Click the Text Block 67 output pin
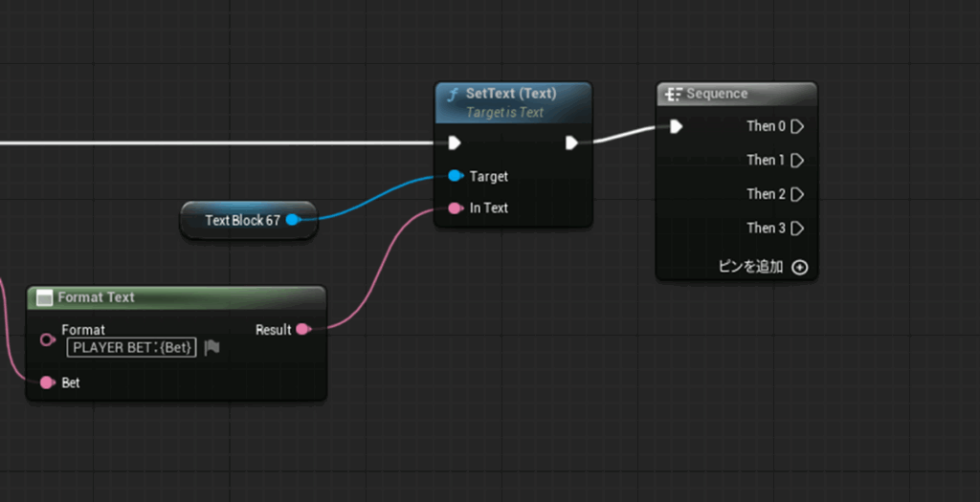 (x=293, y=220)
